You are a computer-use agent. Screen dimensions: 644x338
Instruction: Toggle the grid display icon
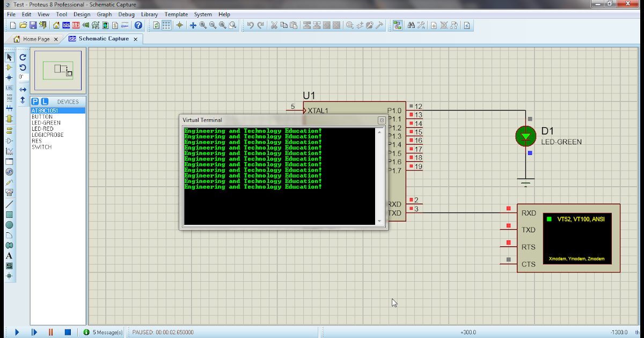[x=166, y=25]
